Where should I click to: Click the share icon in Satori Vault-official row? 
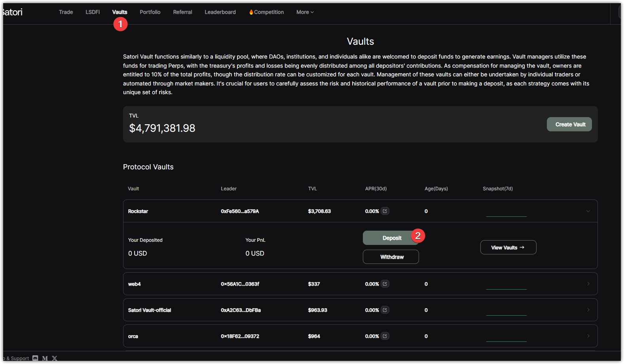tap(385, 310)
